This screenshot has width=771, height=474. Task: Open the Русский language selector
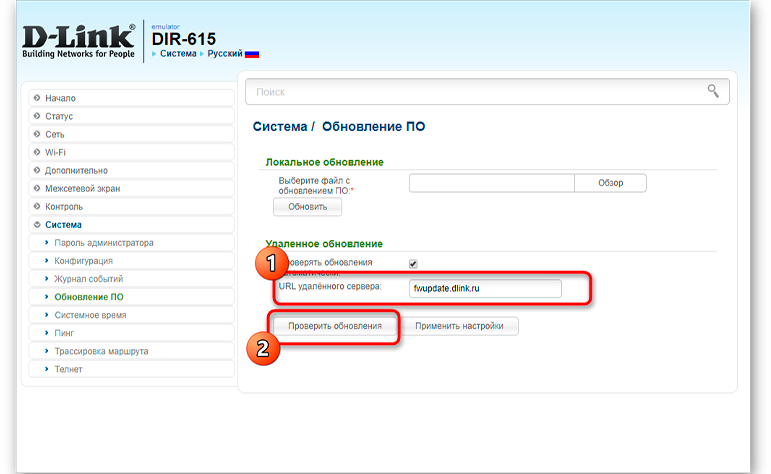225,54
